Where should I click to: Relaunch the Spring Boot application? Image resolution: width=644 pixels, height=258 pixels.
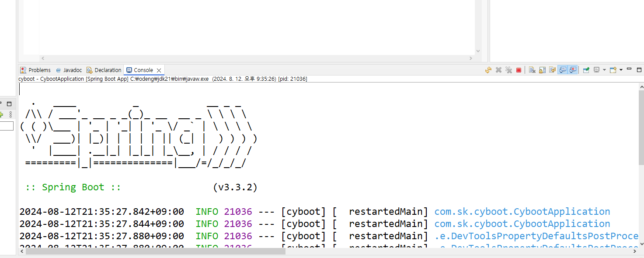(x=488, y=70)
